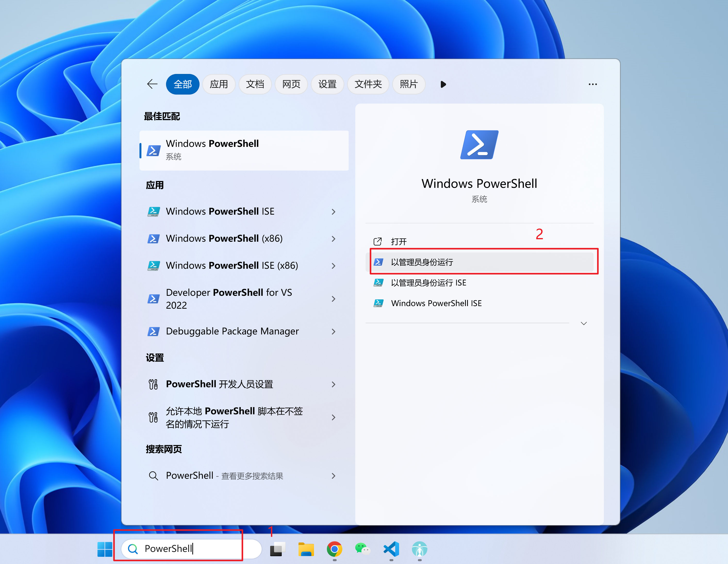This screenshot has width=728, height=564.
Task: Click the web search magnifier icon
Action: pos(153,476)
